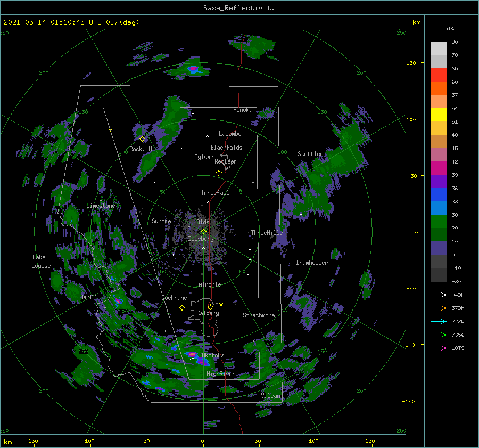
Task: Click the HighRiver city label
Action: coord(221,374)
